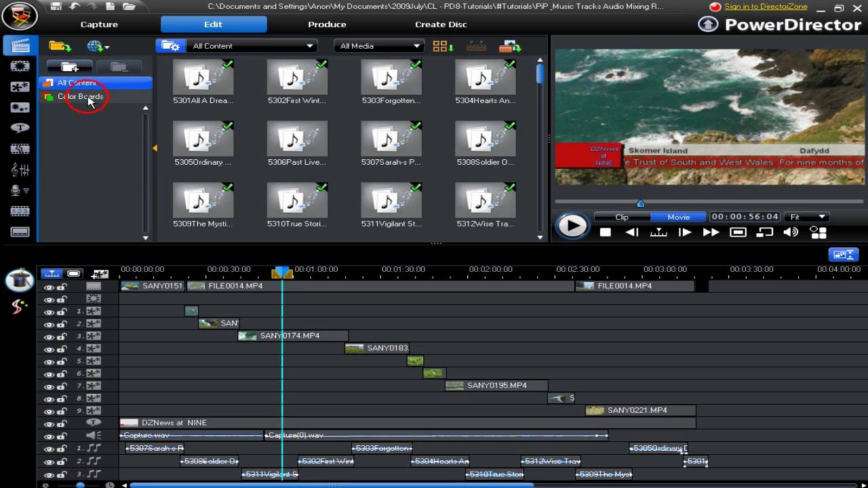Switch to the Produce tab
868x488 pixels.
point(327,24)
